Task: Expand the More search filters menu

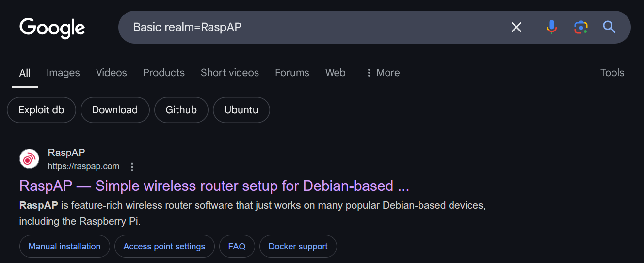Action: click(x=383, y=73)
